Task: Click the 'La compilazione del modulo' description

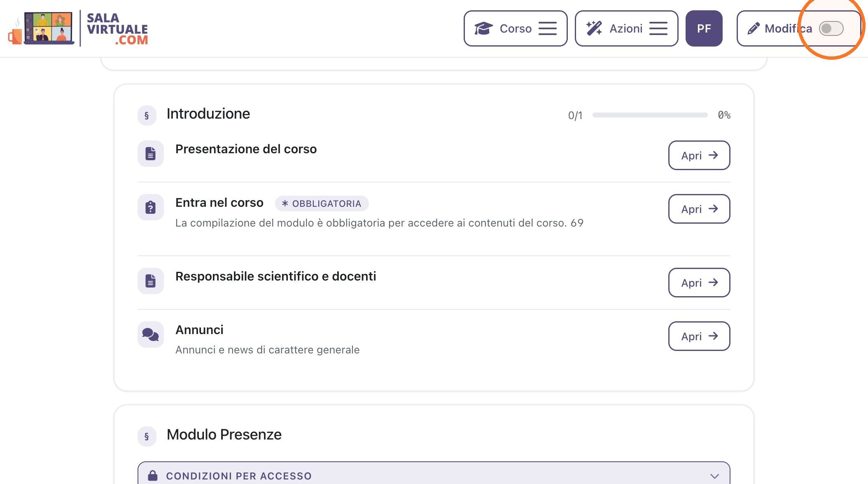Action: (x=379, y=223)
